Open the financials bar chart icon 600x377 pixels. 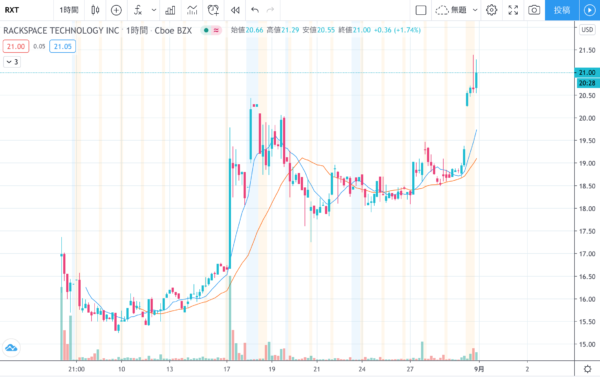(x=170, y=10)
